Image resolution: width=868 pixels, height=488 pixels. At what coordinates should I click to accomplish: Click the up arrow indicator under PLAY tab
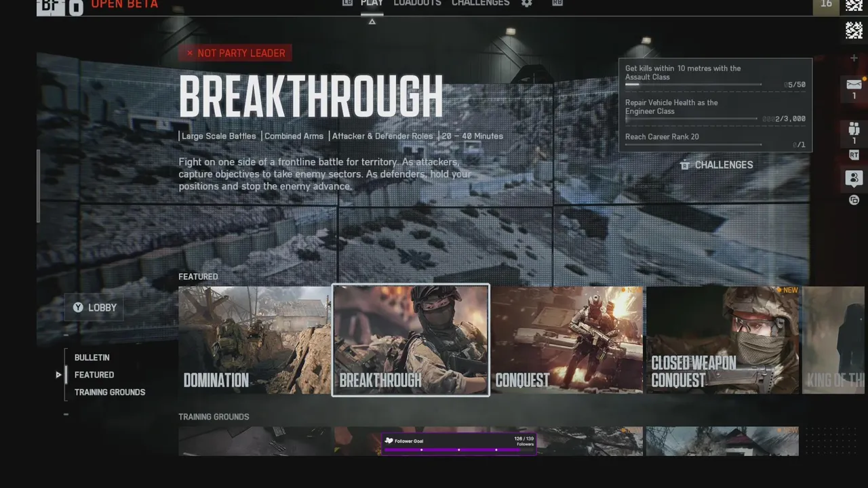pos(372,22)
